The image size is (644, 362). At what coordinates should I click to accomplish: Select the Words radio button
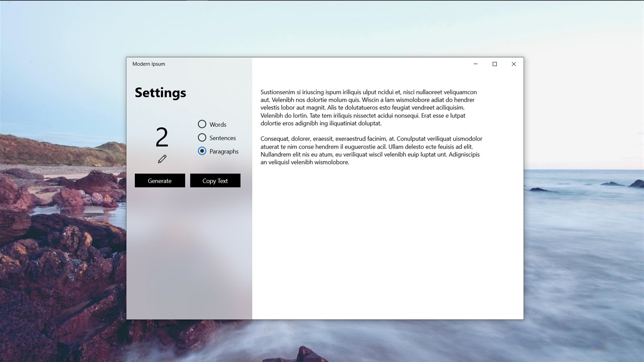202,124
